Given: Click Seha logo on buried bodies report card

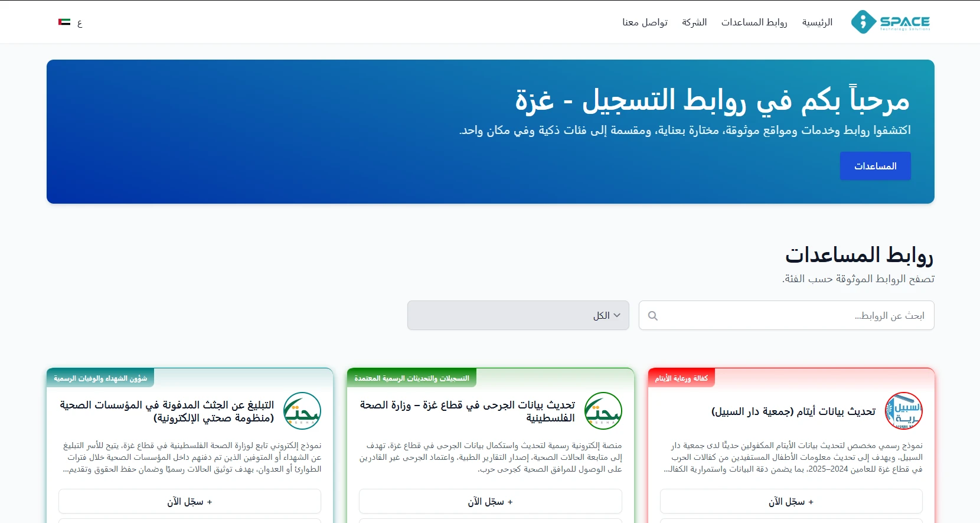Looking at the screenshot, I should point(302,411).
